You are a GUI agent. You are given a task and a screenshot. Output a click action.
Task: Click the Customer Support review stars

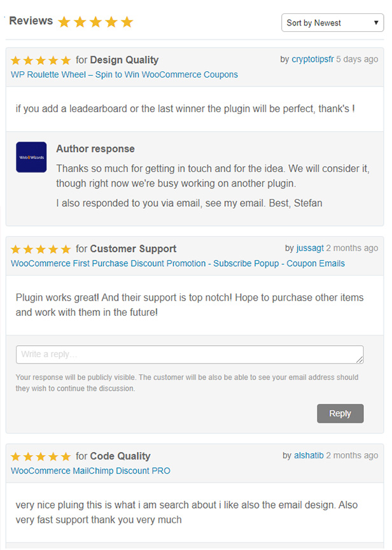point(41,249)
